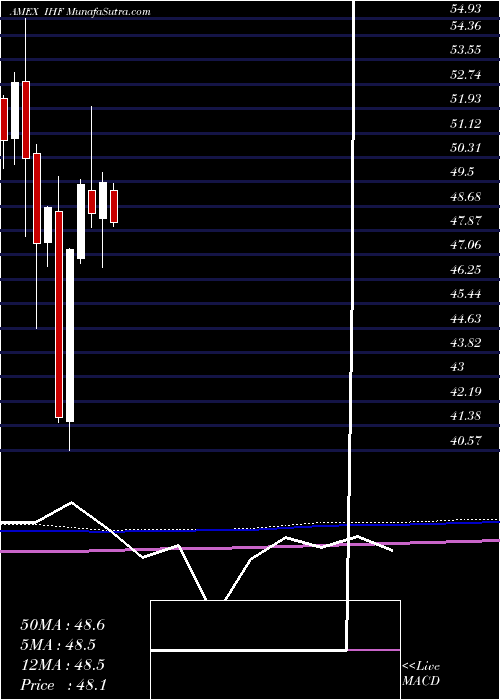
Task: Click the Price : 48.1 readout
Action: point(62,685)
